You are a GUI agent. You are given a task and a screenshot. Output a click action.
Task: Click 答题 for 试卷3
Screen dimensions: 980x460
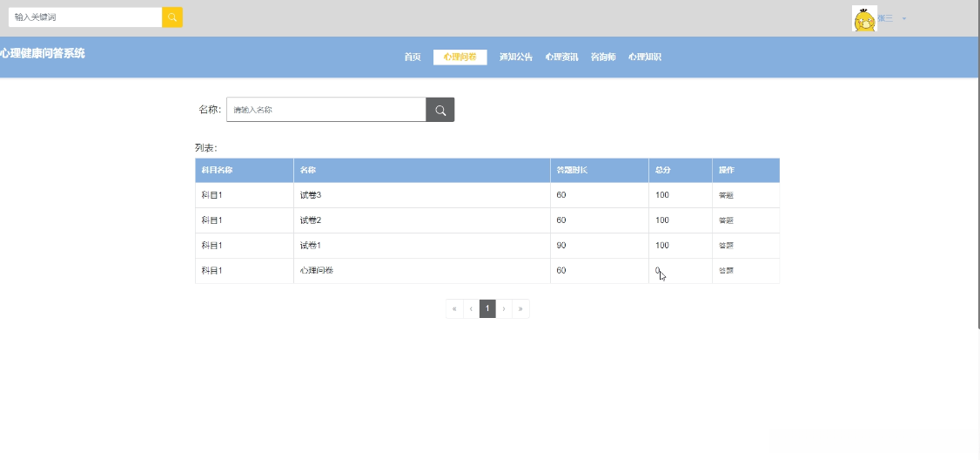point(726,195)
